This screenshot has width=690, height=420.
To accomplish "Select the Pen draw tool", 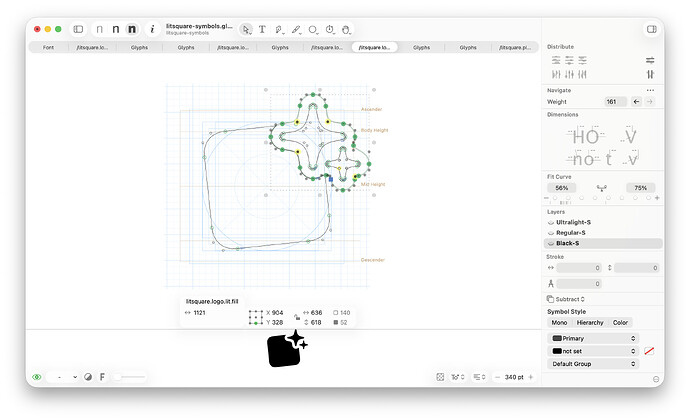I will (x=279, y=29).
